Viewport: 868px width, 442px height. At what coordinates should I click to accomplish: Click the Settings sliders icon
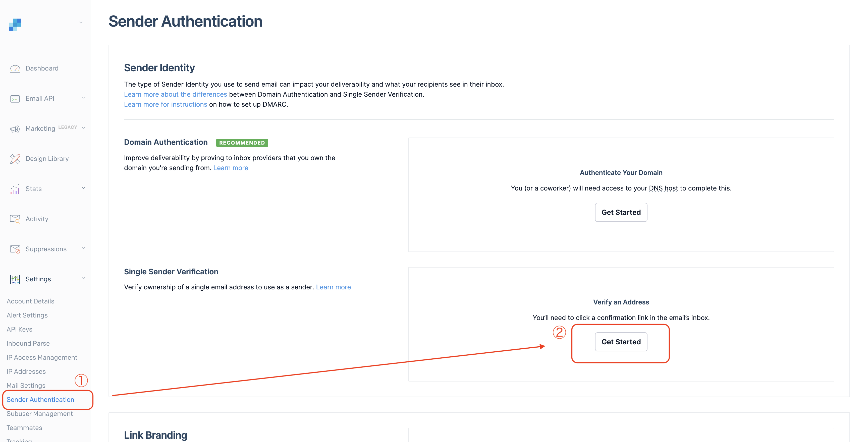(x=15, y=279)
